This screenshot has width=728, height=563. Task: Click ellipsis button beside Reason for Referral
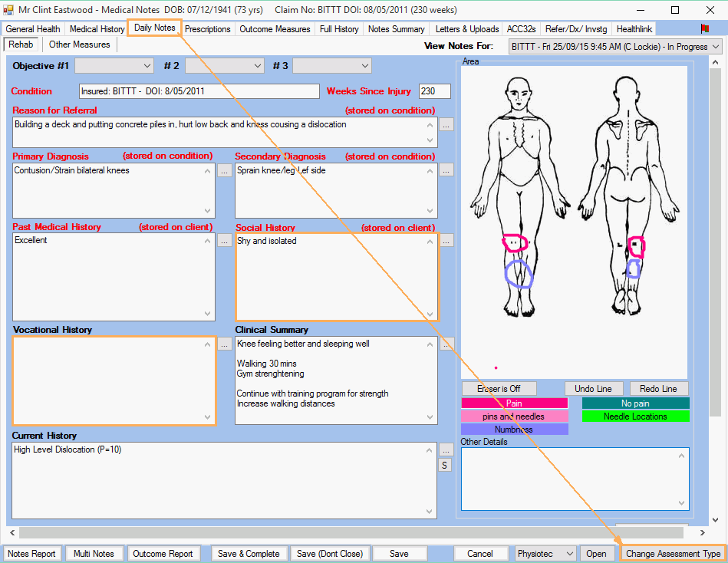(x=446, y=124)
